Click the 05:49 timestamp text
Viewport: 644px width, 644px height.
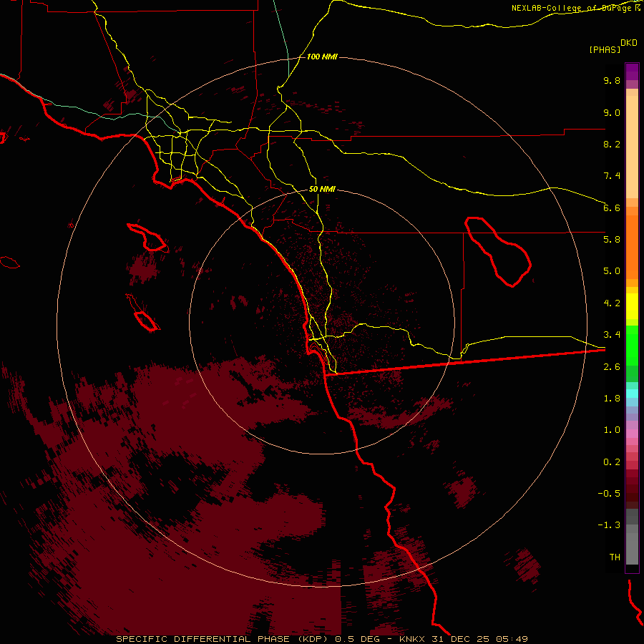pos(512,639)
